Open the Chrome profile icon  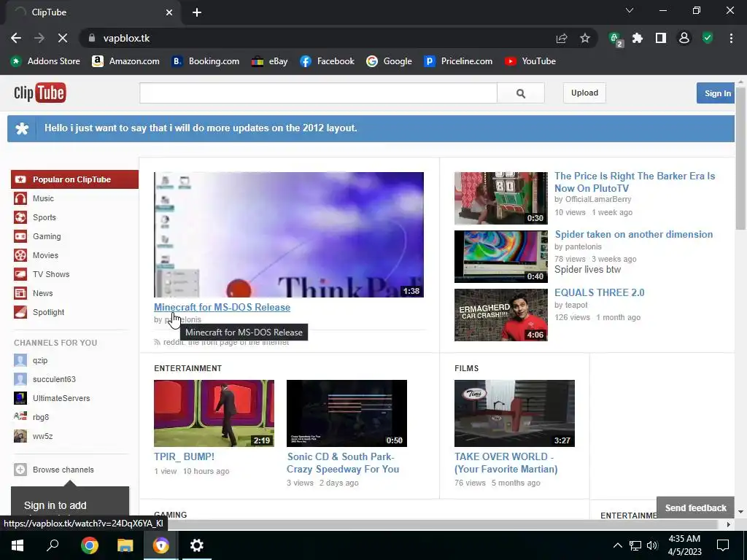tap(684, 38)
